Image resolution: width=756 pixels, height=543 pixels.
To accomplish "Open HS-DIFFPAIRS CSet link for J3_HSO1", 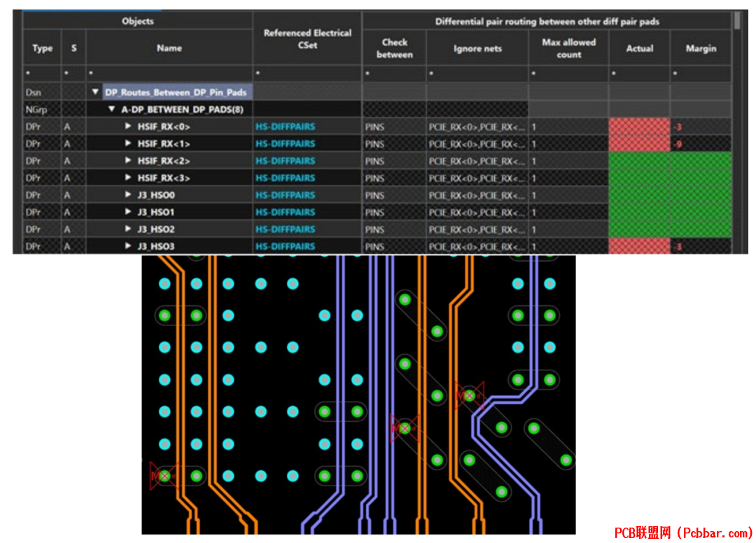I will [x=285, y=213].
